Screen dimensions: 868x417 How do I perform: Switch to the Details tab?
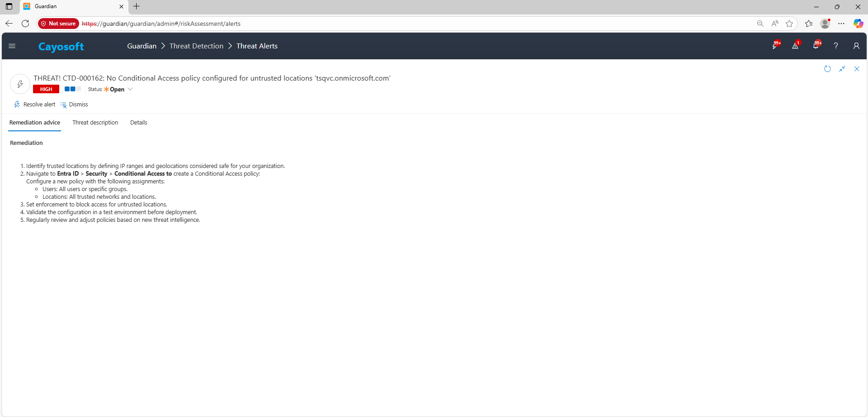click(138, 123)
